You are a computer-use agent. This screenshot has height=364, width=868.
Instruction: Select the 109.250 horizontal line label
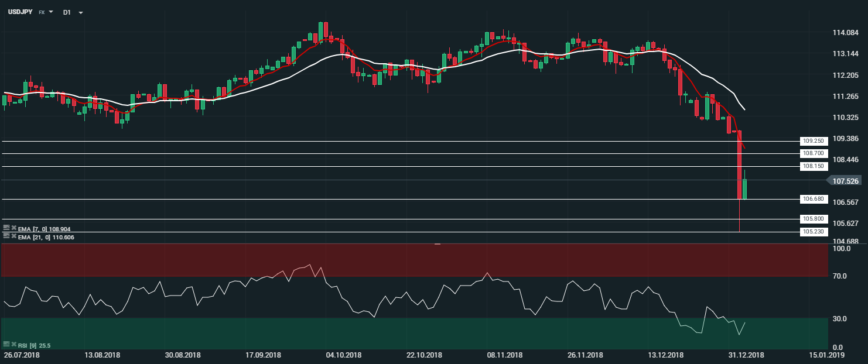click(813, 141)
